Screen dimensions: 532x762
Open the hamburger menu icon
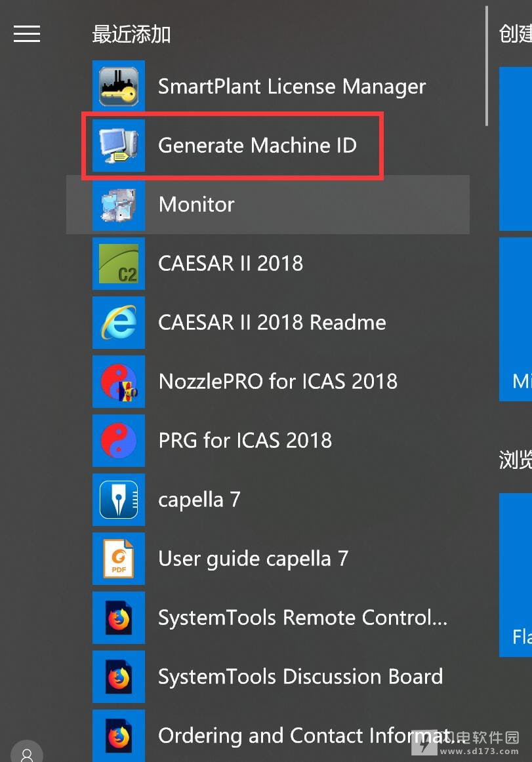[27, 34]
